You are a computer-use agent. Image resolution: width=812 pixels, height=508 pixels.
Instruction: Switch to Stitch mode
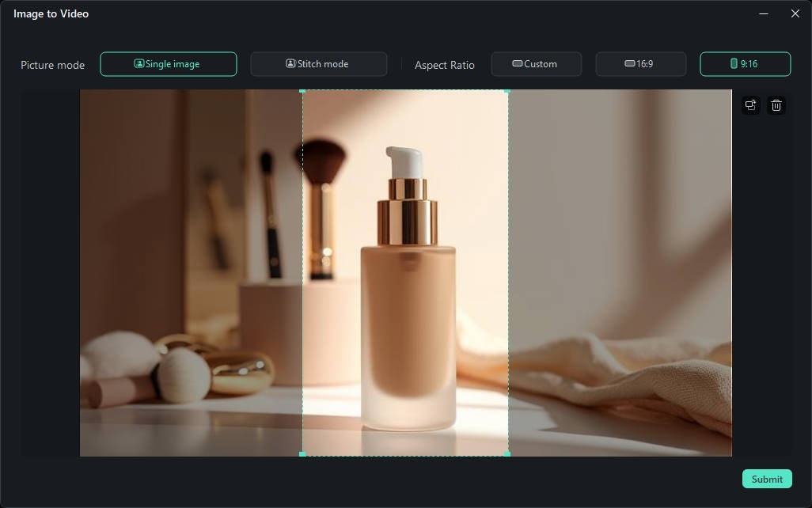[x=319, y=64]
